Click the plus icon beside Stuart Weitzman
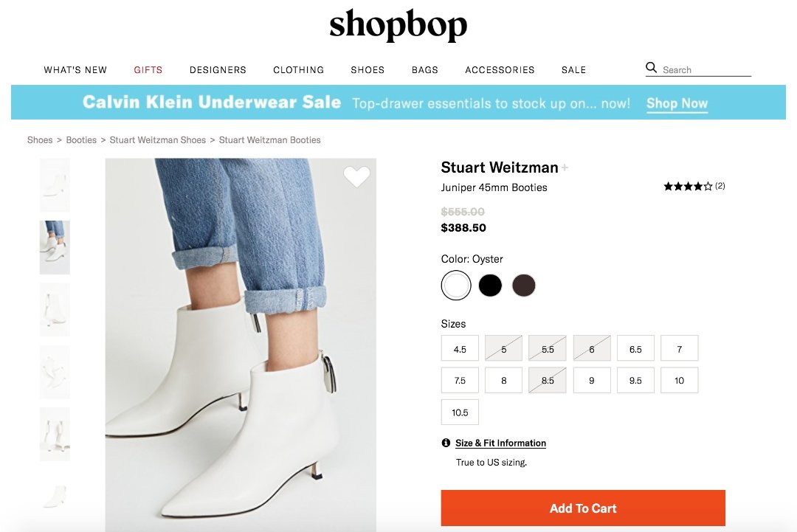797x532 pixels. click(565, 168)
